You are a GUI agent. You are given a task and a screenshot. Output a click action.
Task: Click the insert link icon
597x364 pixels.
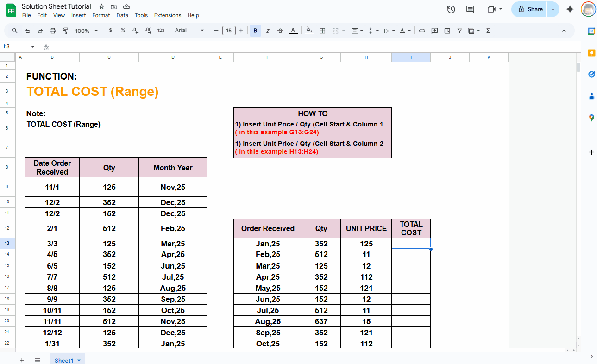point(422,31)
